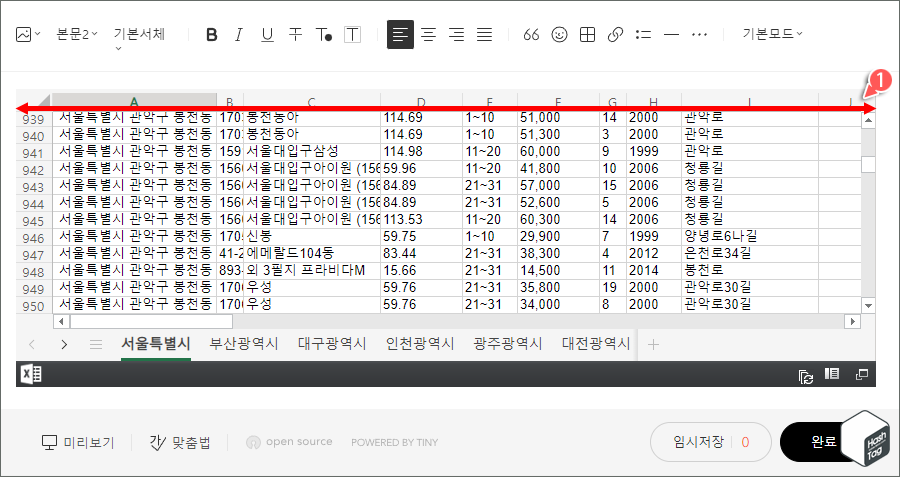
Task: Select the 외 3필지 프라비다M cell
Action: (x=312, y=270)
